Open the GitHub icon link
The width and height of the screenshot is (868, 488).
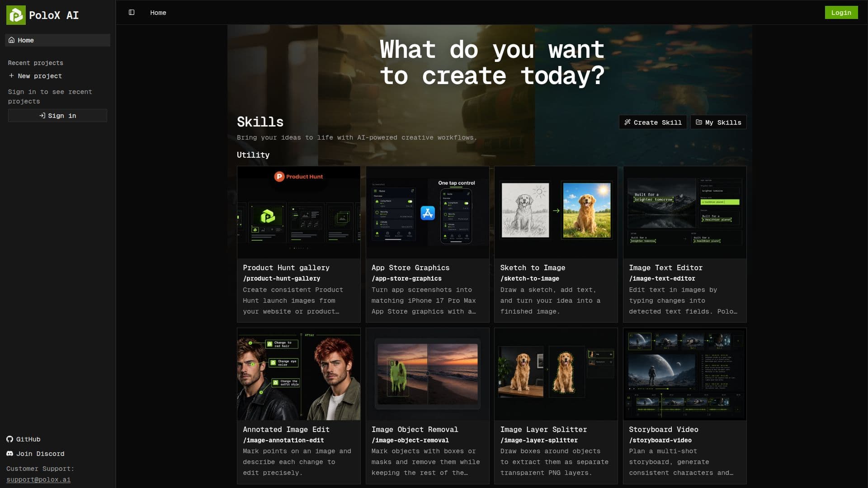[x=9, y=439]
